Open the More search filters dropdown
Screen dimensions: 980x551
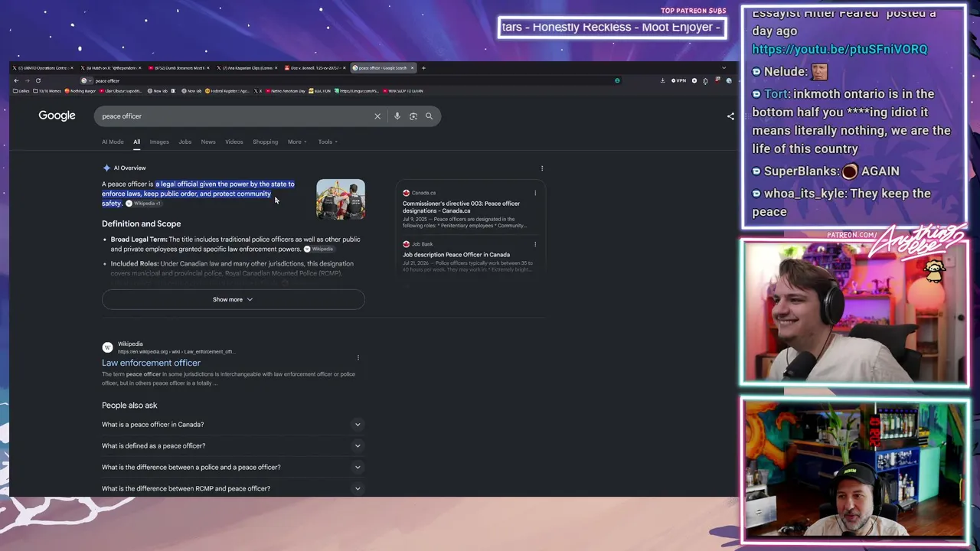[297, 142]
